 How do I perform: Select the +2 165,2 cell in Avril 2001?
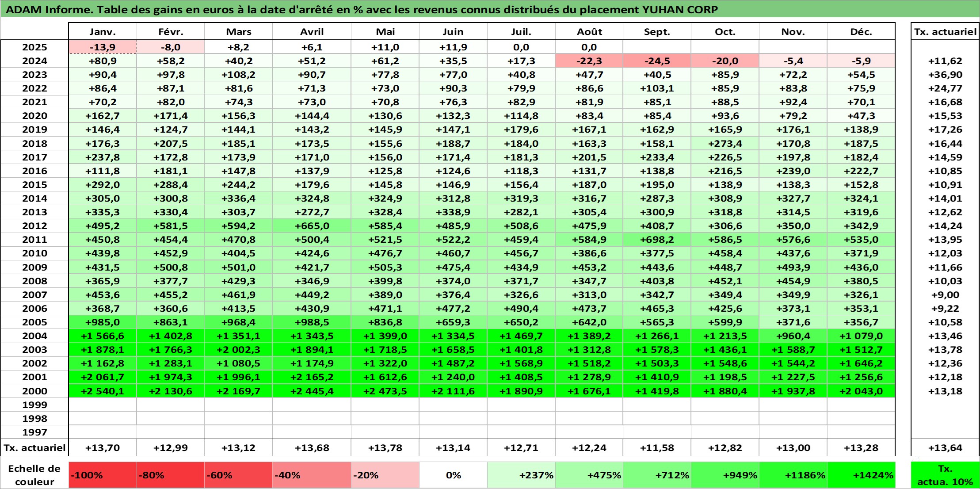coord(312,377)
